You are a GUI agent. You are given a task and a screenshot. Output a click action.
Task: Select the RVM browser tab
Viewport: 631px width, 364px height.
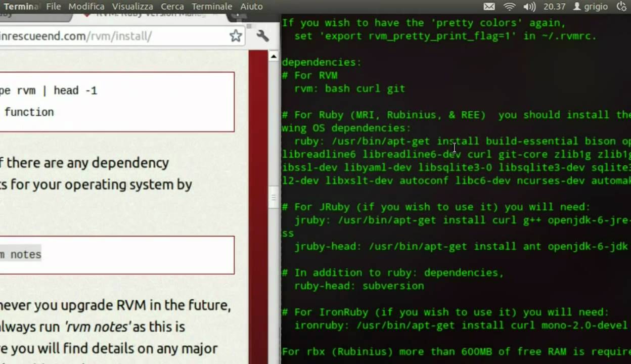149,15
